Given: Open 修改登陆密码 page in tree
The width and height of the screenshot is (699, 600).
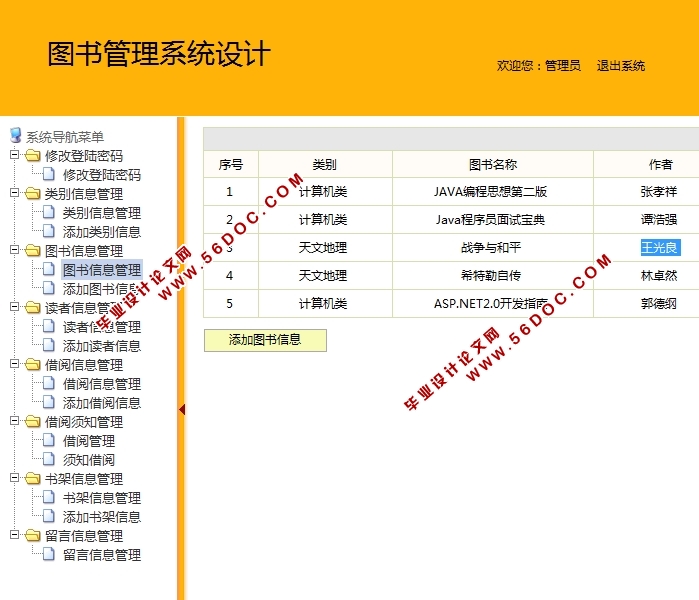Looking at the screenshot, I should click(102, 175).
